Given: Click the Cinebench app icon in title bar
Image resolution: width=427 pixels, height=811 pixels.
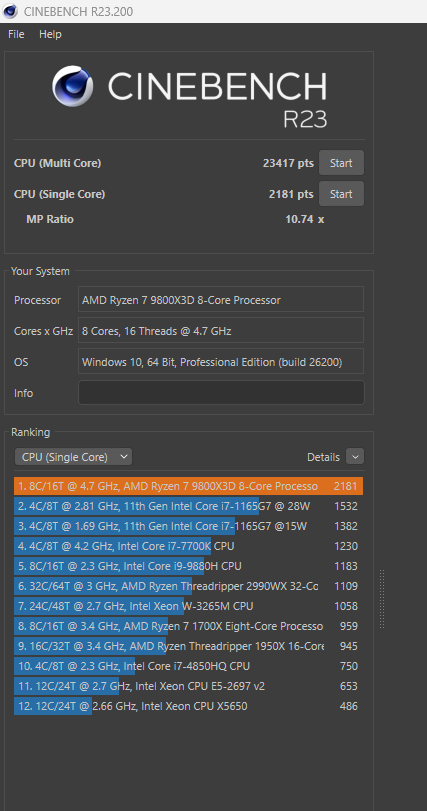Looking at the screenshot, I should pos(10,11).
